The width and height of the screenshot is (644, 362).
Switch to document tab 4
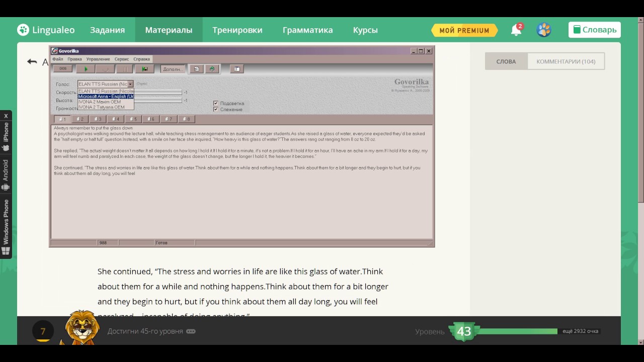[x=115, y=119]
